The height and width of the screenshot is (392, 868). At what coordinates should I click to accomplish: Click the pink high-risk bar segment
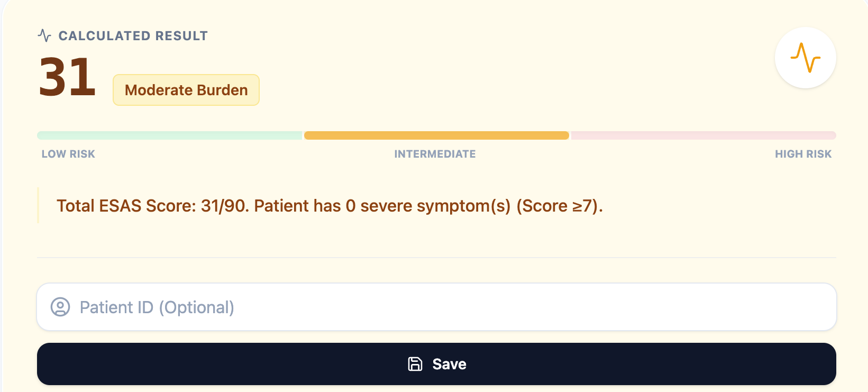pyautogui.click(x=703, y=135)
